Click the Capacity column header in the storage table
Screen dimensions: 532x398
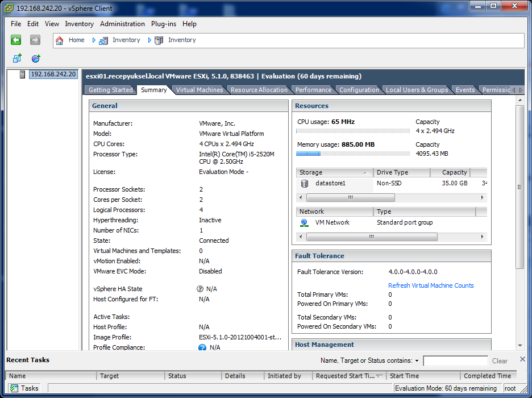[x=451, y=172]
